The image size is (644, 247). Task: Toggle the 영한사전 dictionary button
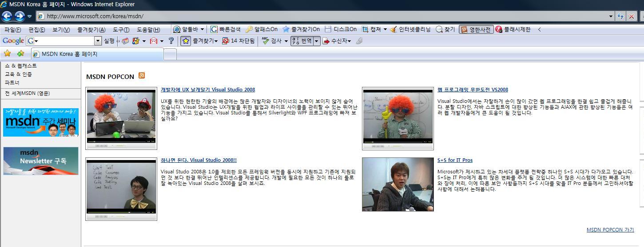click(x=476, y=29)
